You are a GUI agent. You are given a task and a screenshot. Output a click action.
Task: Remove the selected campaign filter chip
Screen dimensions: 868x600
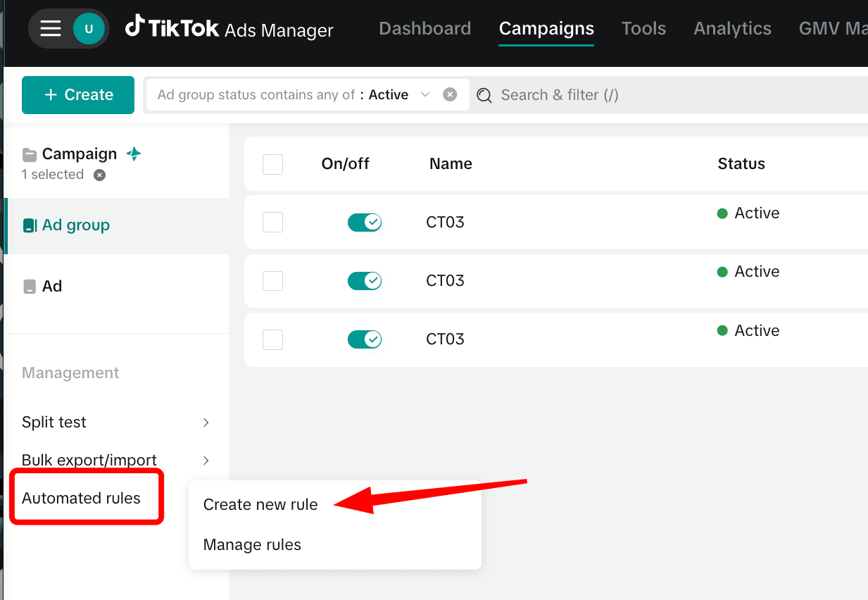pyautogui.click(x=99, y=175)
